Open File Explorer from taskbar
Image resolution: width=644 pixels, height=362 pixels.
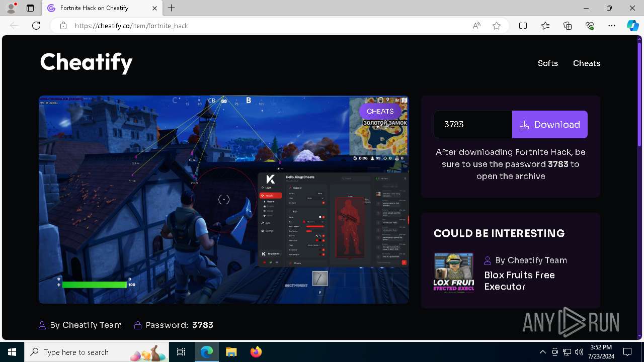[x=231, y=352]
